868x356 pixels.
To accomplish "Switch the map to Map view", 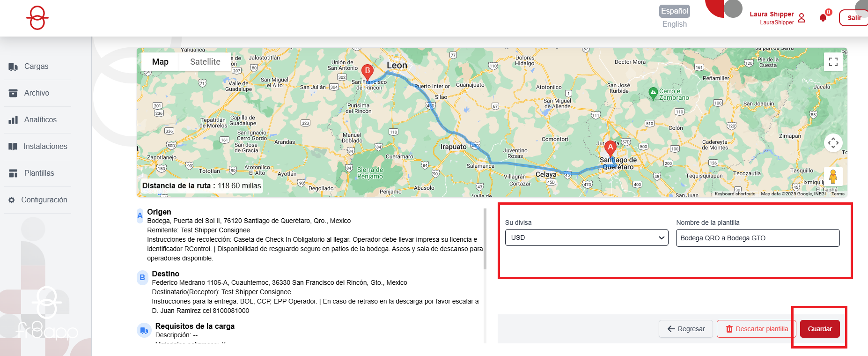I will pyautogui.click(x=160, y=62).
